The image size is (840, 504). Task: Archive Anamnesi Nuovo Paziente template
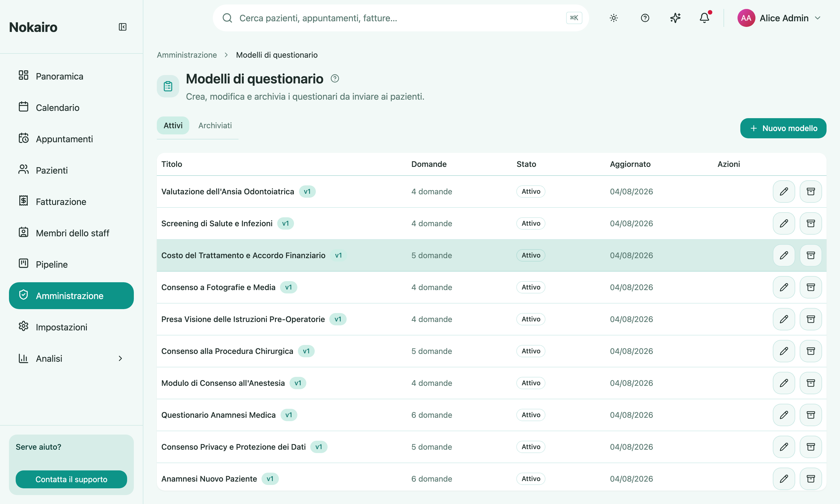click(811, 479)
